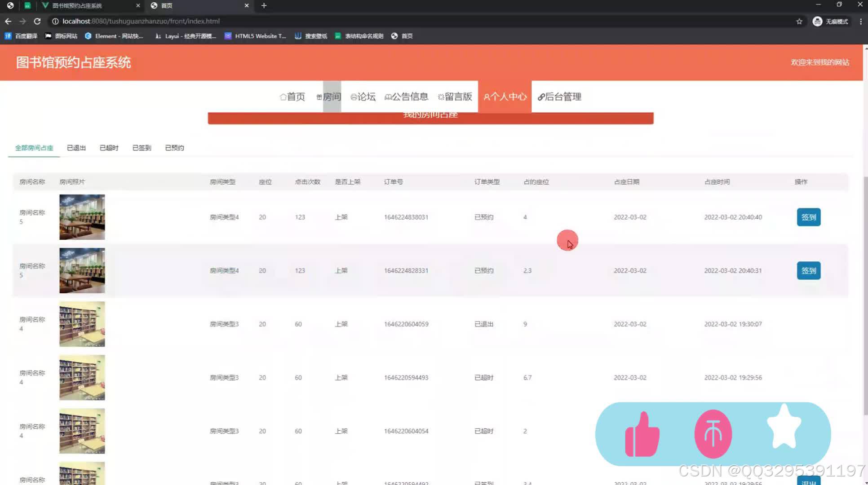868x485 pixels.
Task: Expand the 房间类型4 room type dropdown
Action: (x=224, y=217)
